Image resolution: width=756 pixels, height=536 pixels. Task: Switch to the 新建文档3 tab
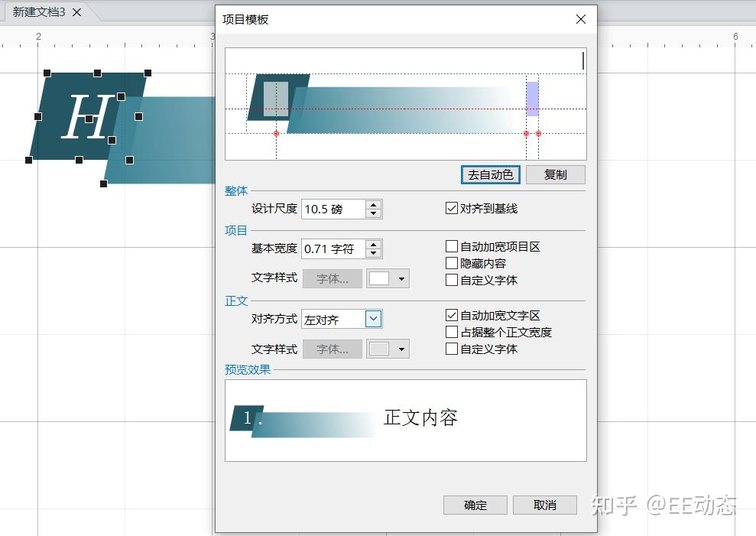[39, 12]
